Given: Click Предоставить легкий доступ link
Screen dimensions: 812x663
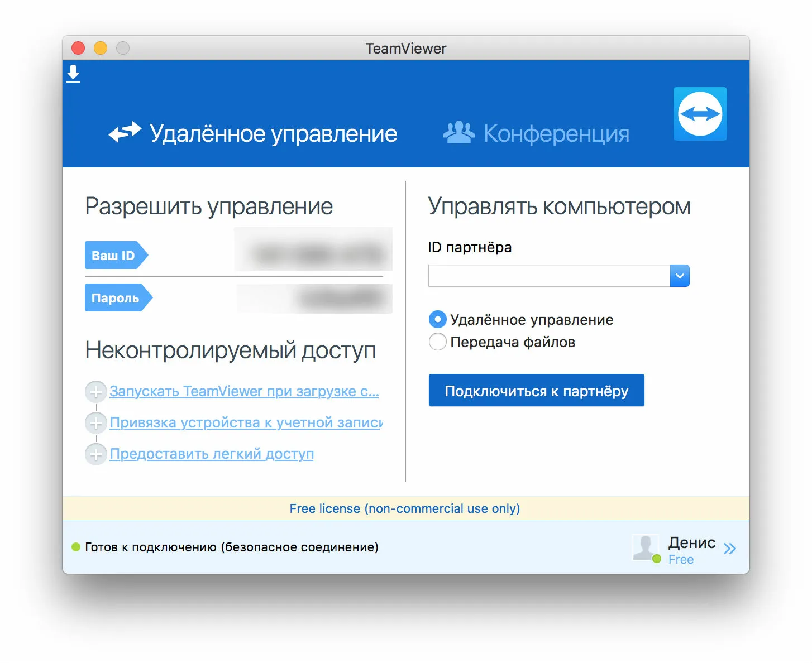Looking at the screenshot, I should 212,454.
